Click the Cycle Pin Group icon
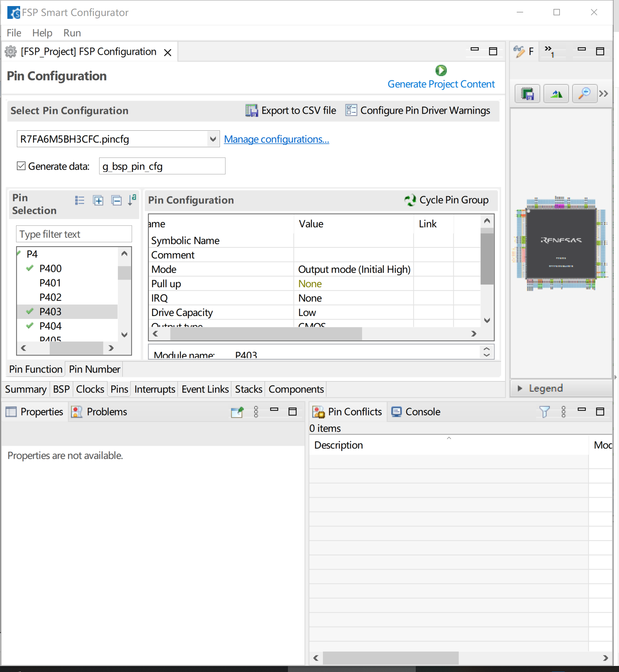The height and width of the screenshot is (672, 619). click(410, 200)
